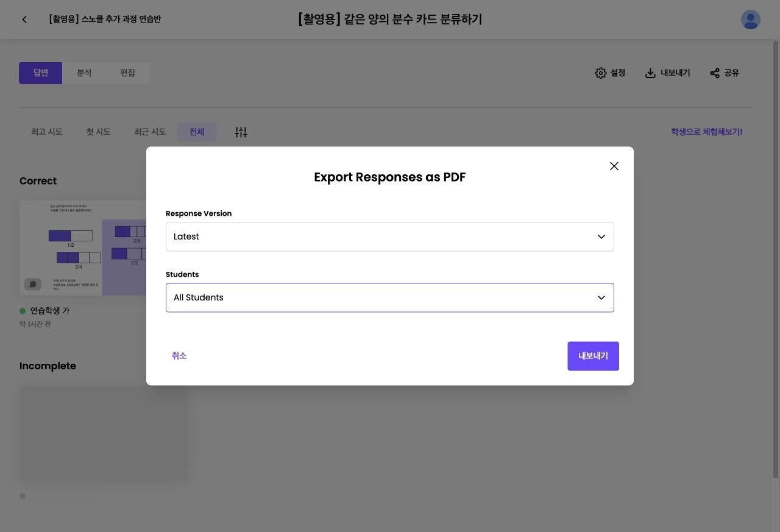
Task: Click the 연습학생 가 student name
Action: pos(50,311)
